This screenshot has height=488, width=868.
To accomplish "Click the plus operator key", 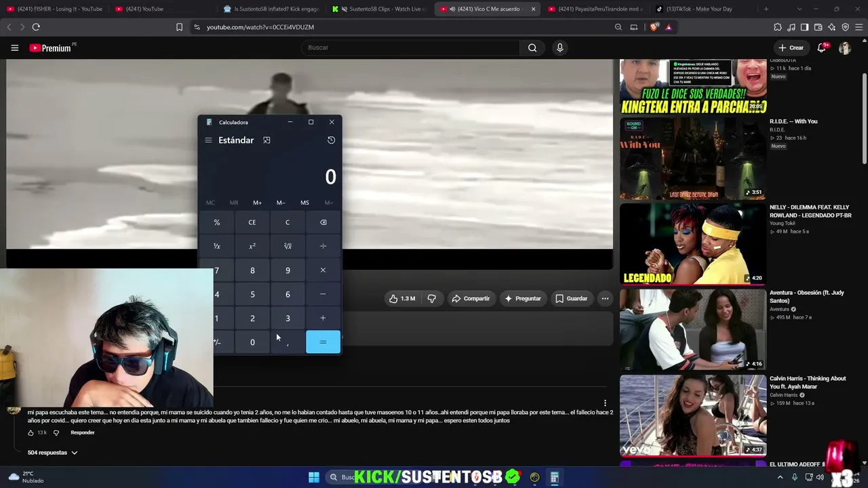I will tap(323, 318).
